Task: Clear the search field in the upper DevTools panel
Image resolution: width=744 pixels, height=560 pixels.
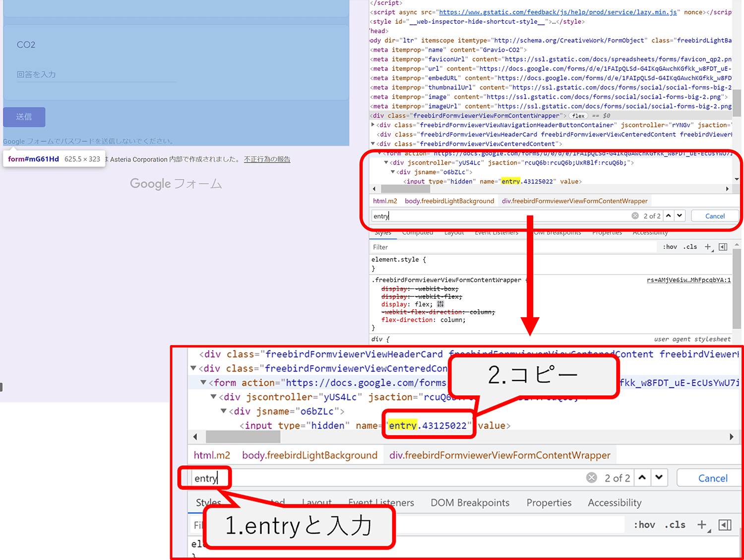Action: point(635,216)
